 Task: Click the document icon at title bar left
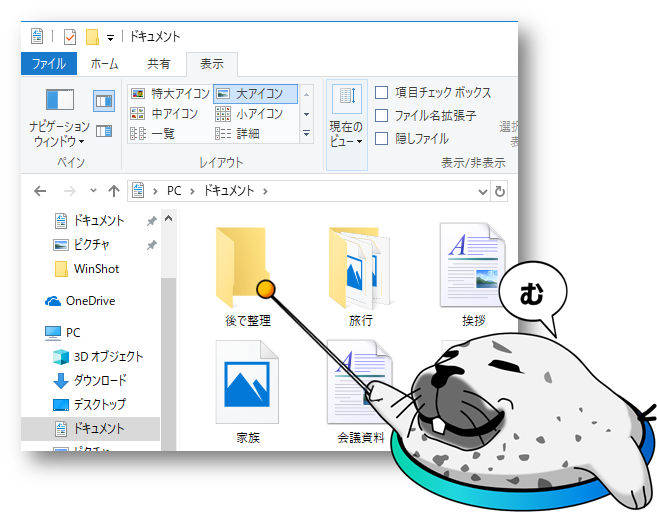(37, 36)
